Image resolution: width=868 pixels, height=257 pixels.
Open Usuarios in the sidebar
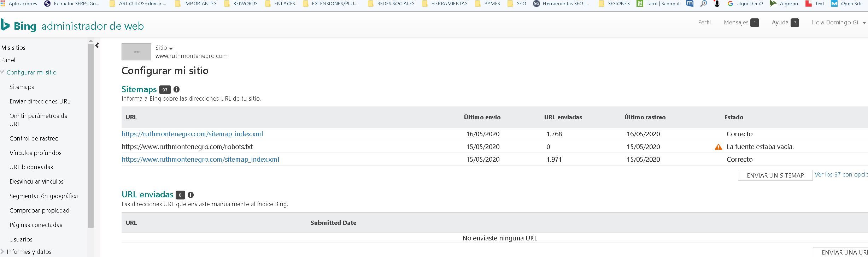(21, 239)
